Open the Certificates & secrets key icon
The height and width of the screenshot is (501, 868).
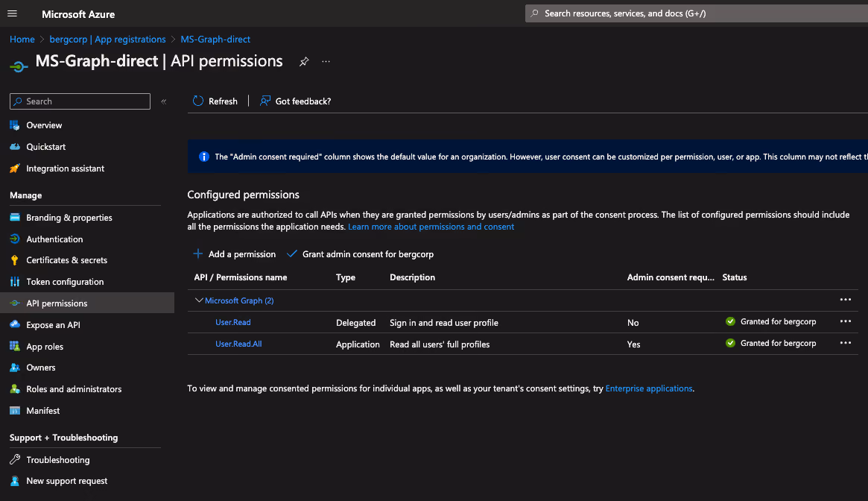[15, 260]
